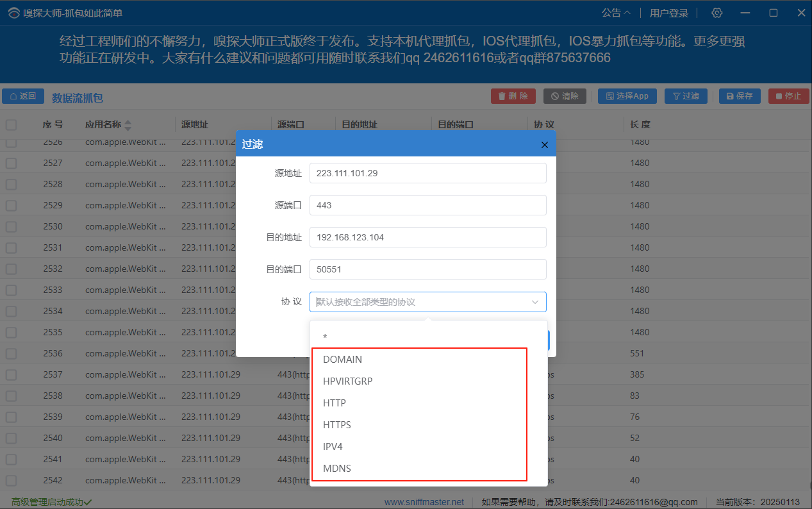Screen dimensions: 812x509
Task: Click source address in row 2538
Action: 211,396
